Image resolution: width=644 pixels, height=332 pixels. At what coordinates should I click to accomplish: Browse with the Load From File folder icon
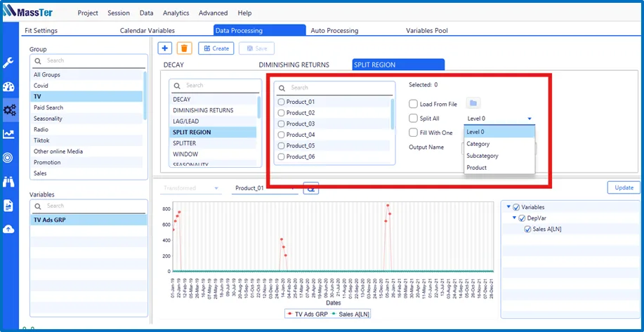pyautogui.click(x=473, y=104)
